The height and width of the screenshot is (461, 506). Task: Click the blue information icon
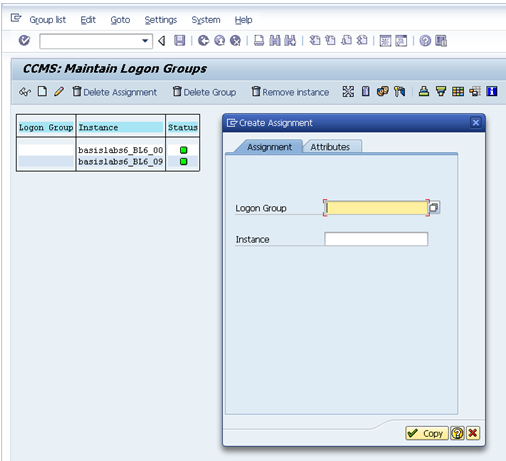(x=492, y=91)
